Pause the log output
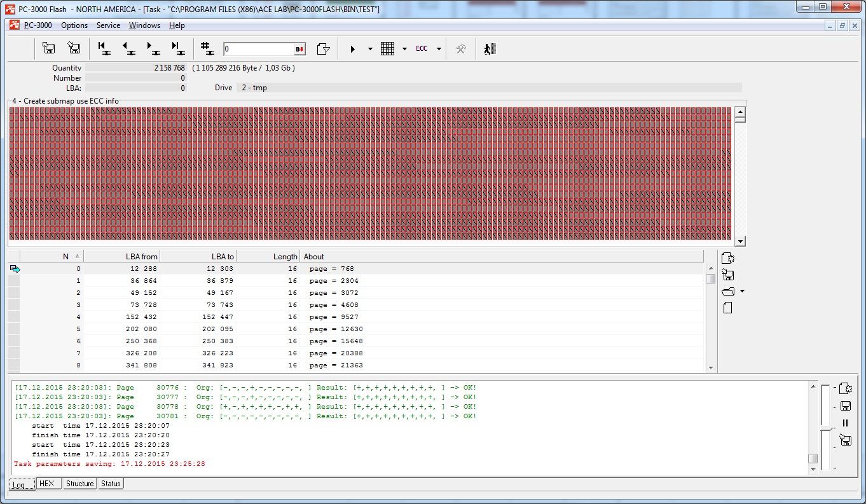Screen dimensions: 866x504 pyautogui.click(x=845, y=423)
